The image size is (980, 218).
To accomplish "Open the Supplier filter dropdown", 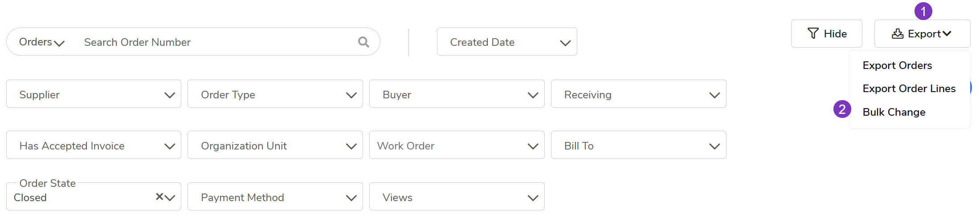I will pyautogui.click(x=94, y=94).
